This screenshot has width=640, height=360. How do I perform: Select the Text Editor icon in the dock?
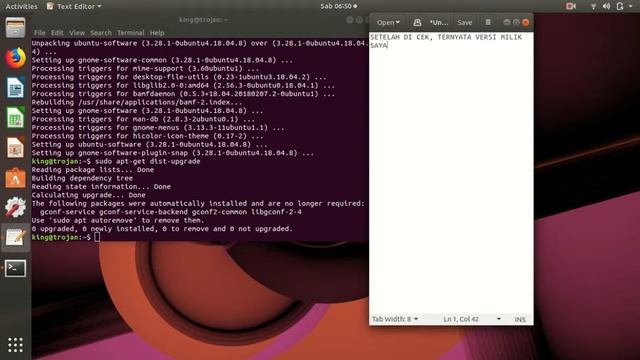pyautogui.click(x=16, y=237)
